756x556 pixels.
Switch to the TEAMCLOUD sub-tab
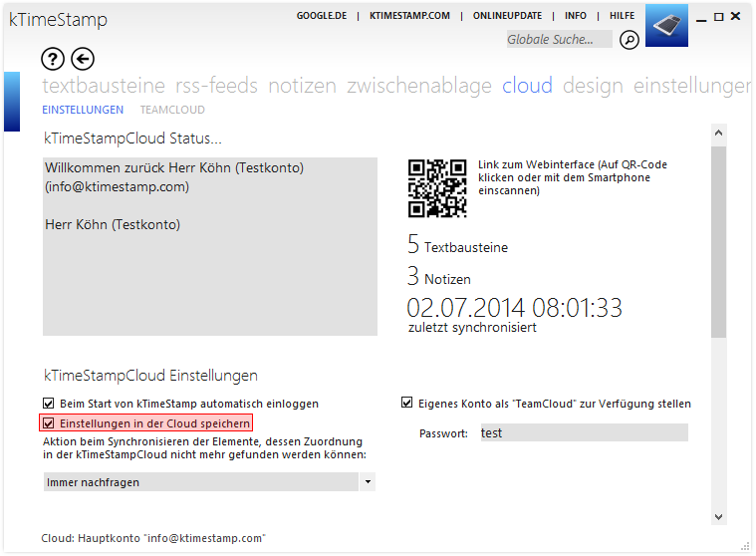pos(172,110)
